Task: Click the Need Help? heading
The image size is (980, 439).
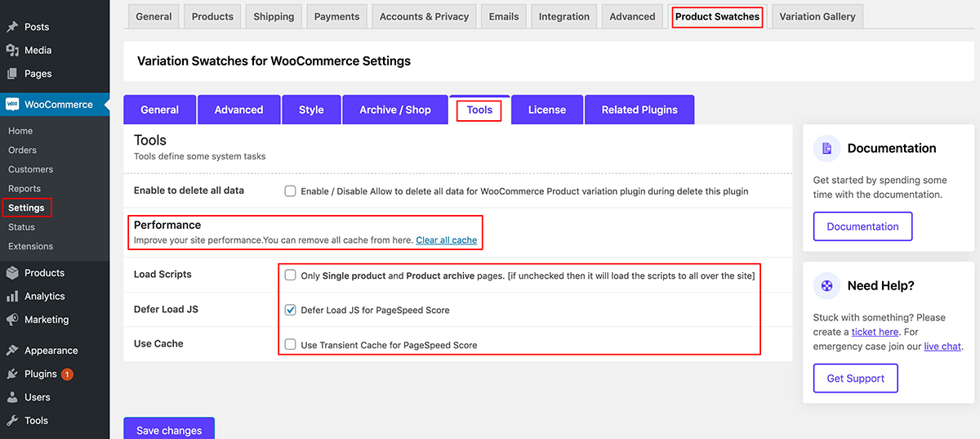Action: tap(881, 285)
